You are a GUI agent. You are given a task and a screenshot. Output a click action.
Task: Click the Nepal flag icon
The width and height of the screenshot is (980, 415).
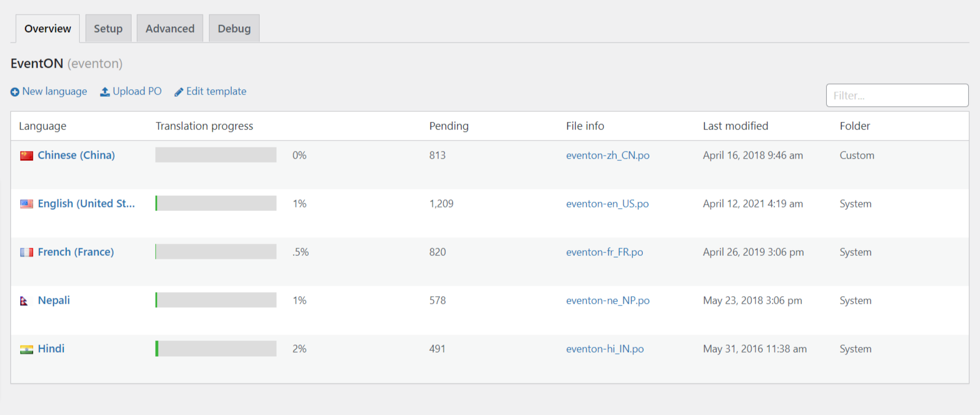(x=24, y=301)
